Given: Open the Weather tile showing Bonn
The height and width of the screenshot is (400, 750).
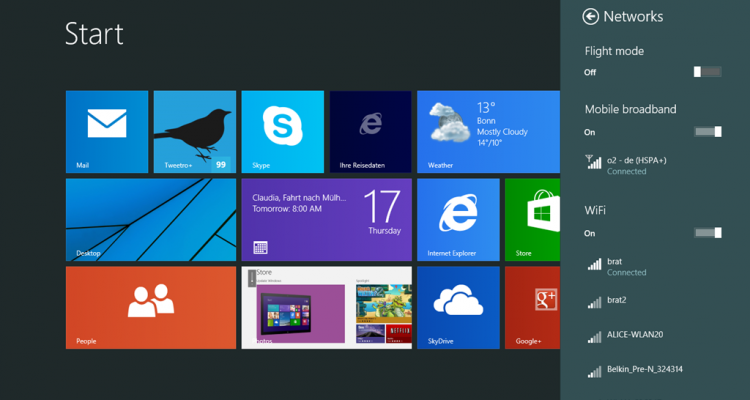Looking at the screenshot, I should point(488,132).
